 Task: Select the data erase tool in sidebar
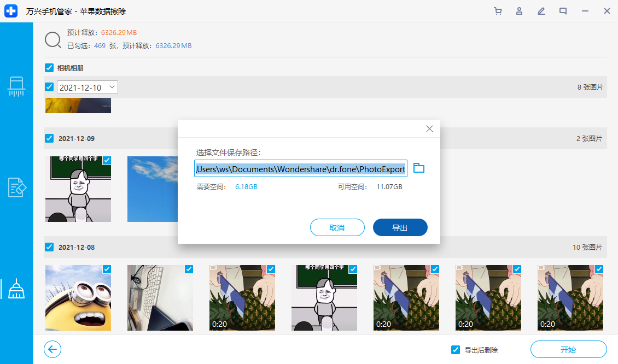click(x=16, y=86)
